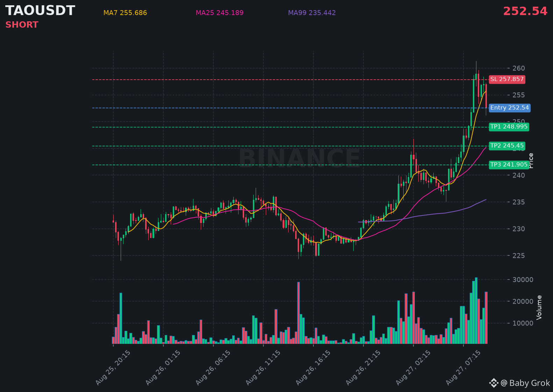Viewport: 553px width, 392px height.
Task: Select the MA25 245.189 legend label
Action: 220,13
